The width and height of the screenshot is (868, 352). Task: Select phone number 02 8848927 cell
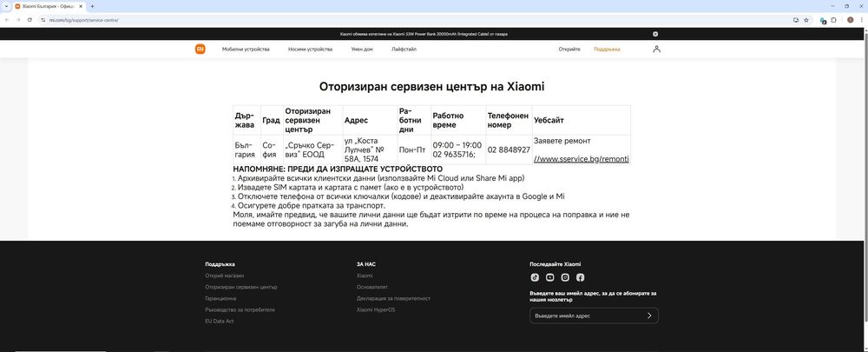coord(509,149)
